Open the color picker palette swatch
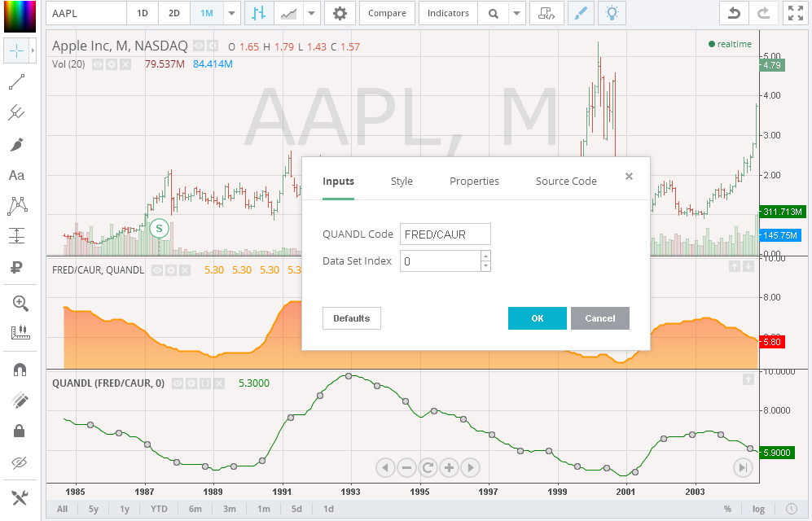The image size is (812, 521). pyautogui.click(x=20, y=16)
